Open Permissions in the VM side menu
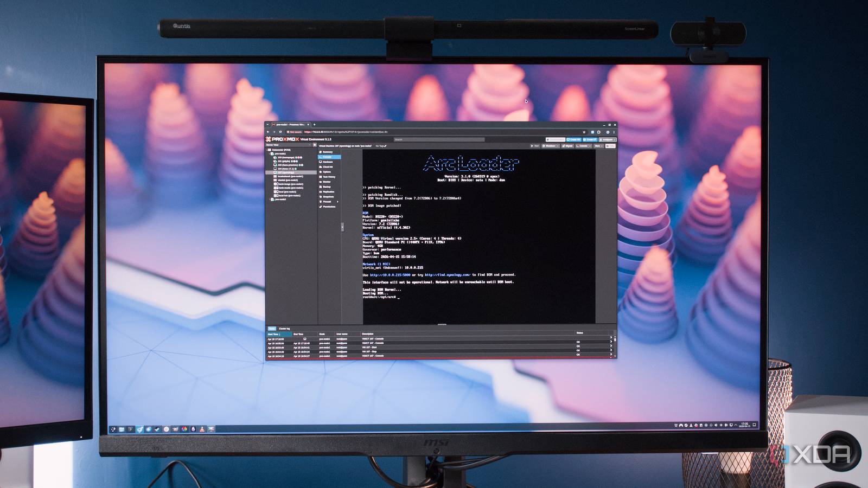Image resolution: width=868 pixels, height=488 pixels. tap(329, 207)
